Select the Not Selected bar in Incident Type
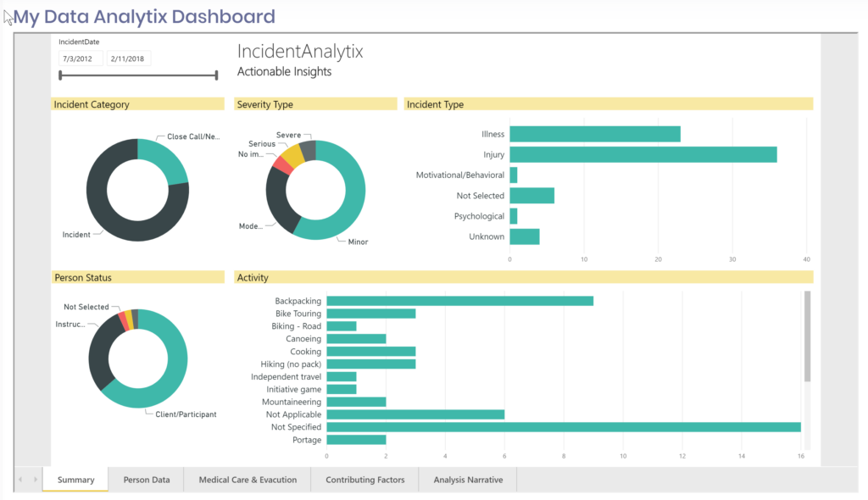868x500 pixels. pyautogui.click(x=532, y=196)
